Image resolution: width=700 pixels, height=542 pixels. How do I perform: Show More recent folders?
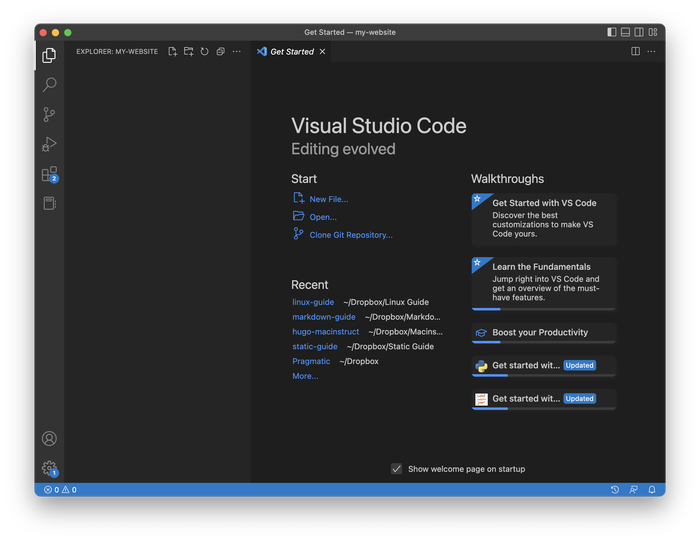pyautogui.click(x=305, y=376)
